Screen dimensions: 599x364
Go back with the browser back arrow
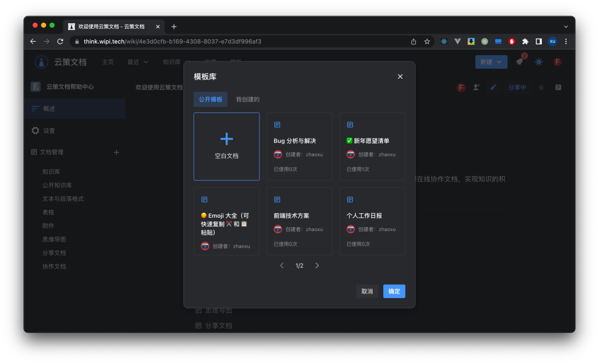33,41
